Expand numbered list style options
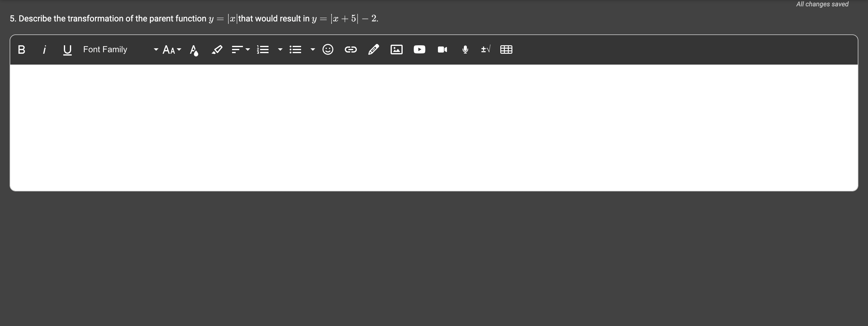Image resolution: width=868 pixels, height=326 pixels. [x=280, y=50]
